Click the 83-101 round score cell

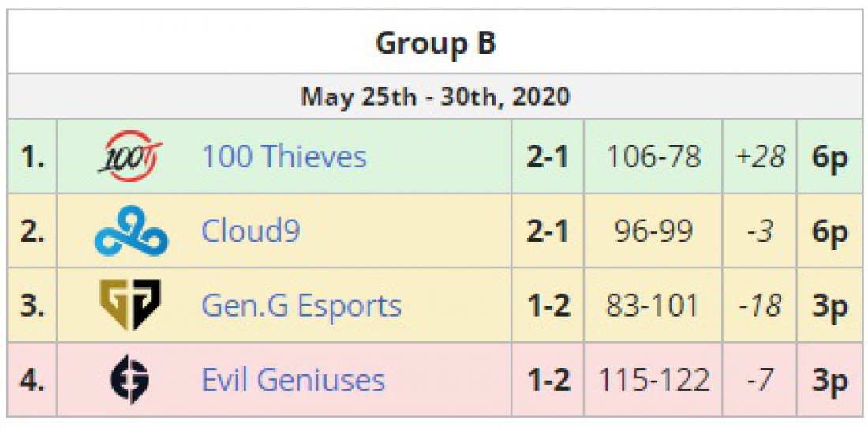[x=653, y=305]
